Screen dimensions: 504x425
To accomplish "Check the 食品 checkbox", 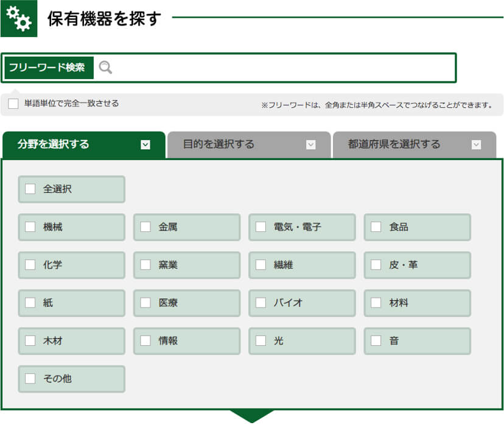I will point(375,227).
